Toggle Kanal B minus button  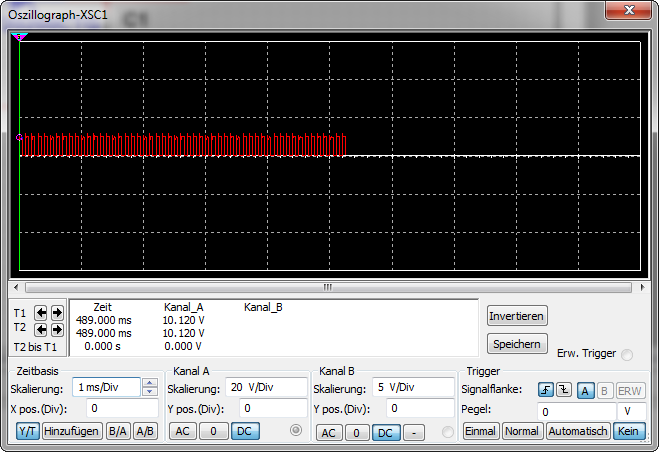414,433
